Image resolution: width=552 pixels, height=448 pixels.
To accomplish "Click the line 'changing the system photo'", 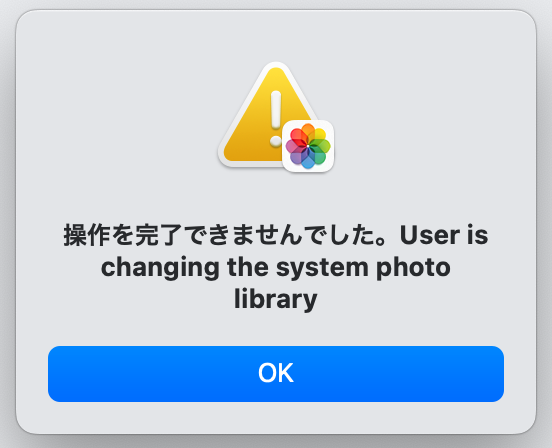I will click(276, 268).
